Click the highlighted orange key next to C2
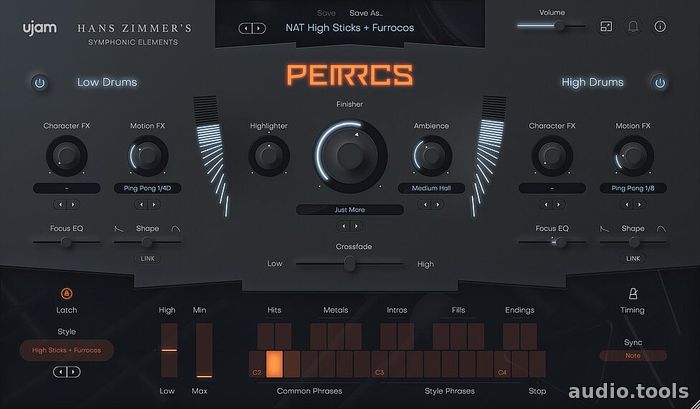 (275, 364)
